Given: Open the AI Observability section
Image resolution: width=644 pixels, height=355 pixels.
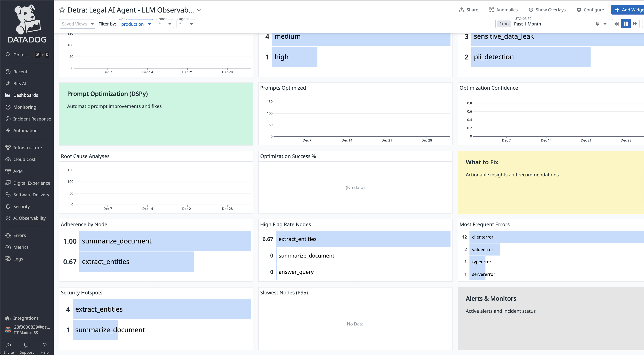Looking at the screenshot, I should [29, 218].
